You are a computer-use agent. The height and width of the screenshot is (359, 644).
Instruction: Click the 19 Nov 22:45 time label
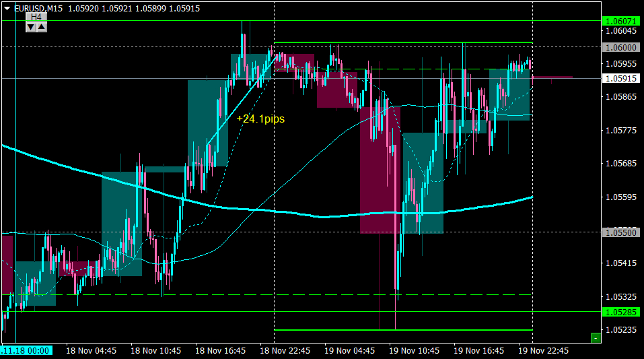(544, 351)
